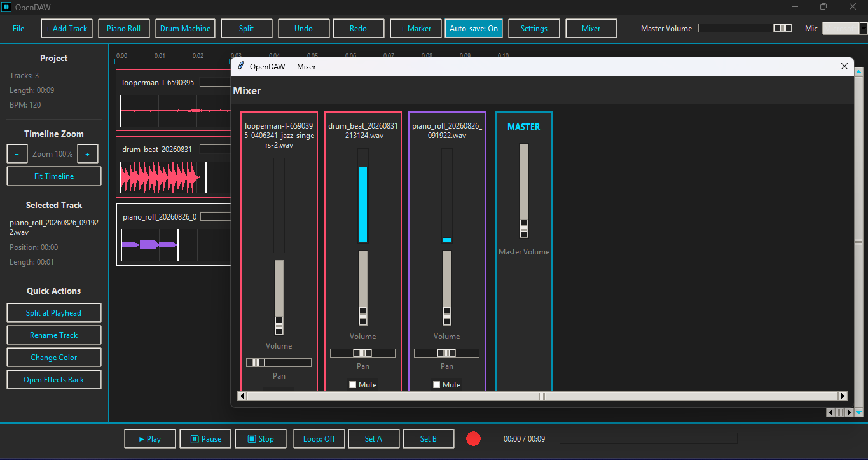Set loop point A
Image resolution: width=868 pixels, height=460 pixels.
point(374,439)
